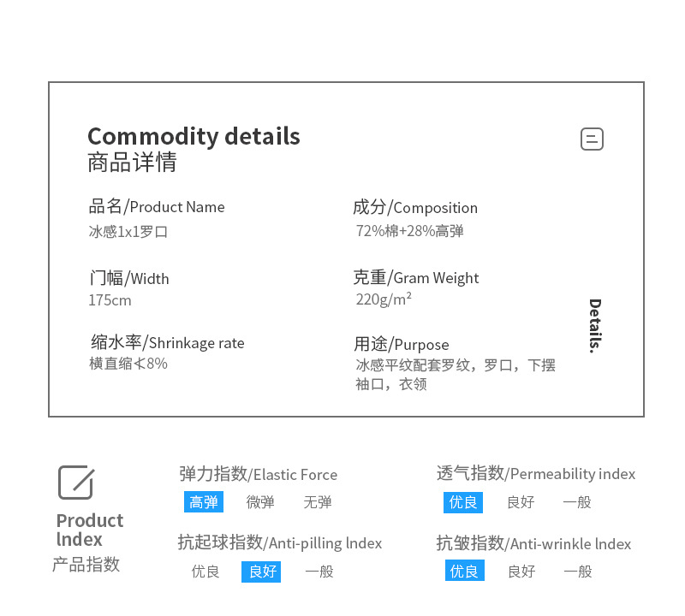Image resolution: width=685 pixels, height=616 pixels.
Task: Select 微弹 elasticity option
Action: [x=260, y=502]
